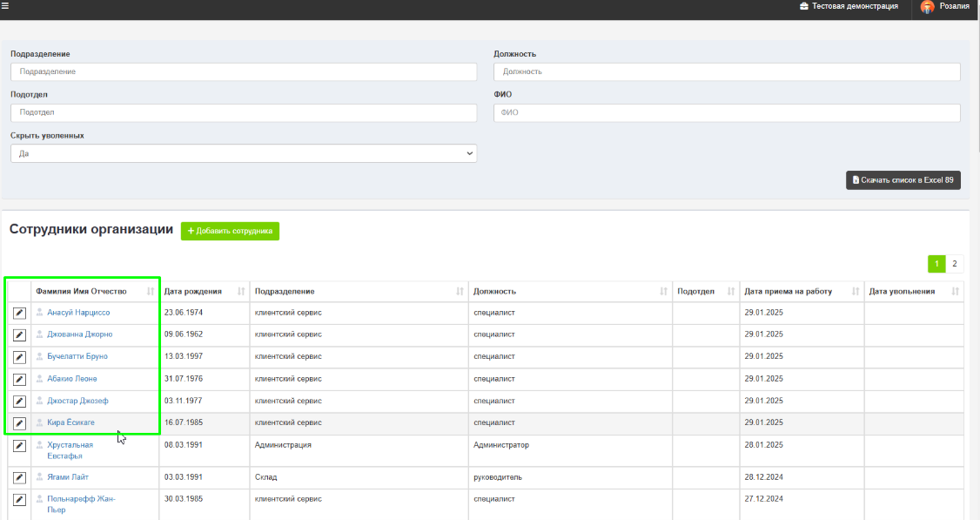Open employee link Кира Ёсикаге
The width and height of the screenshot is (980, 520).
(x=70, y=422)
